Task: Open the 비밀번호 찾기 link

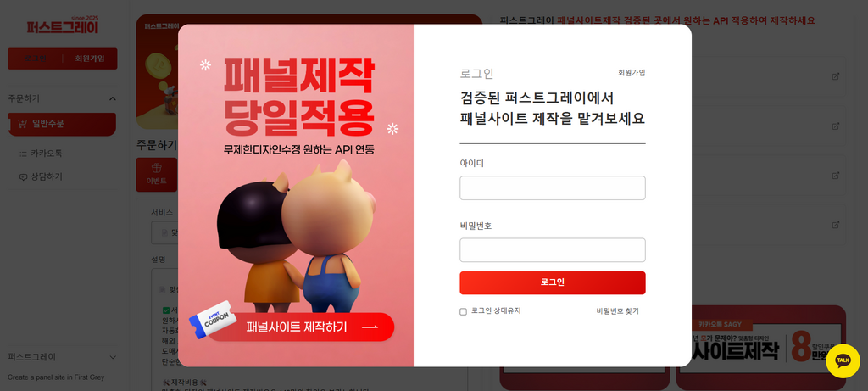Action: pos(617,311)
